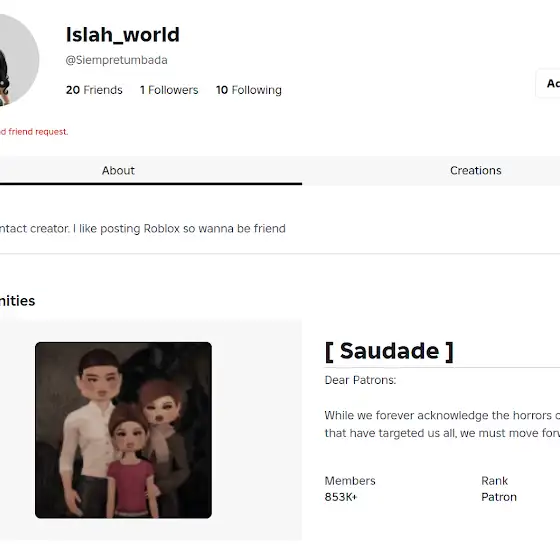Click the 853K+ members count
The height and width of the screenshot is (560, 560).
(341, 497)
